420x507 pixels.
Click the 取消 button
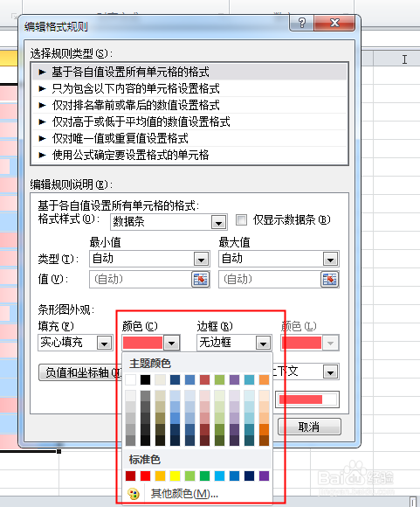point(309,427)
